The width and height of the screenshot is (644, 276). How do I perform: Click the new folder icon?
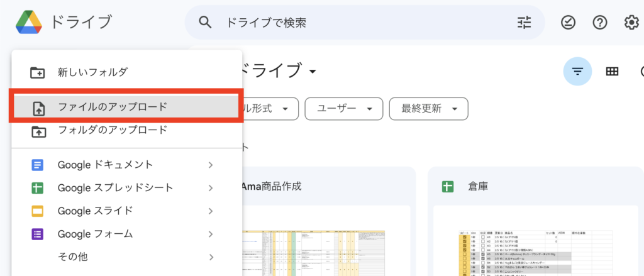(x=38, y=73)
